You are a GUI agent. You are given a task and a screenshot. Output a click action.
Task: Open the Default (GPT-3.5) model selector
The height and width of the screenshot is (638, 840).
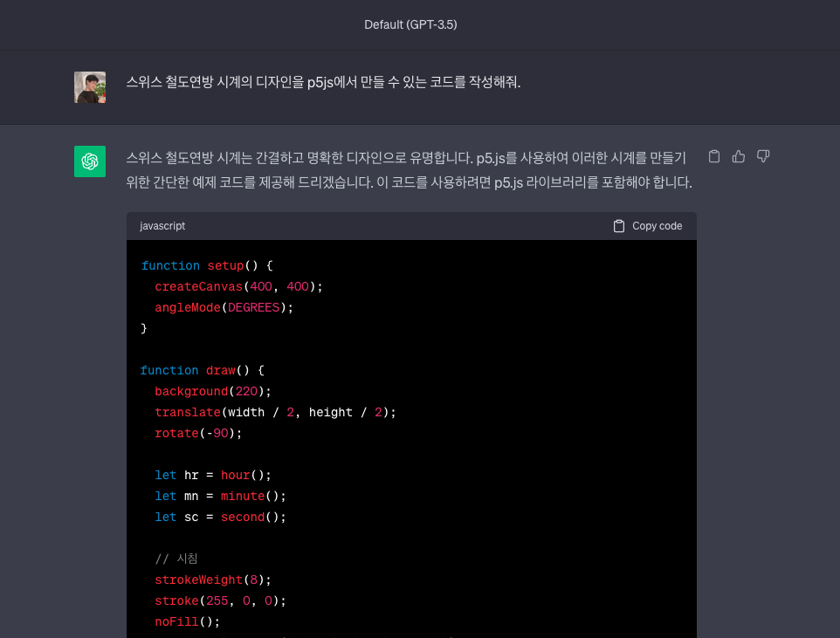coord(409,24)
